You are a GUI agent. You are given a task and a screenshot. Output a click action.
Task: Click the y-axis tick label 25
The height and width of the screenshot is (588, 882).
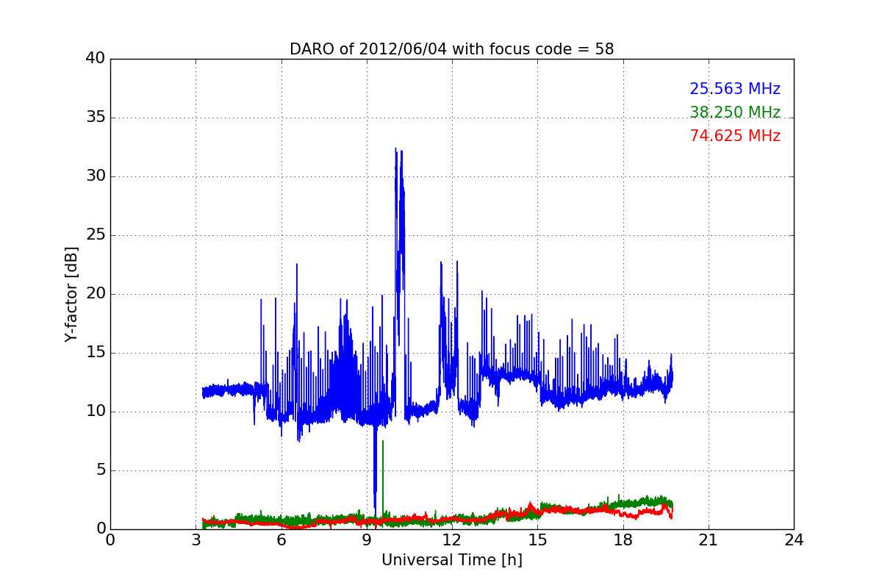pos(96,235)
